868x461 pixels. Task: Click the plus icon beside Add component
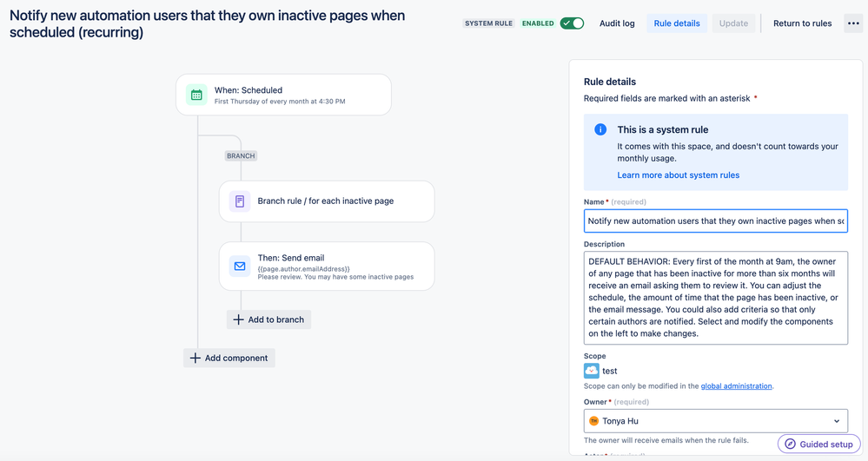(195, 358)
